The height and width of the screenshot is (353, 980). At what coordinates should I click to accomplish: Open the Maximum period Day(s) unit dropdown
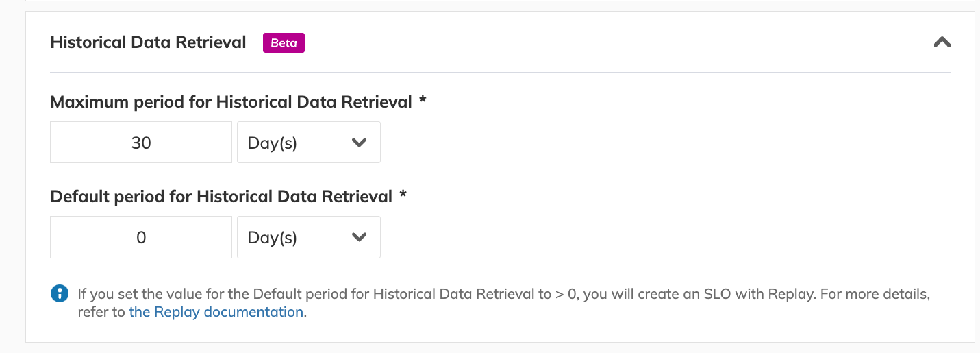point(309,143)
